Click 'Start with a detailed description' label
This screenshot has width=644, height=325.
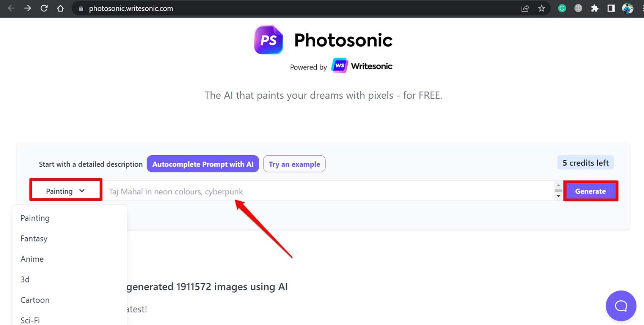pyautogui.click(x=91, y=164)
